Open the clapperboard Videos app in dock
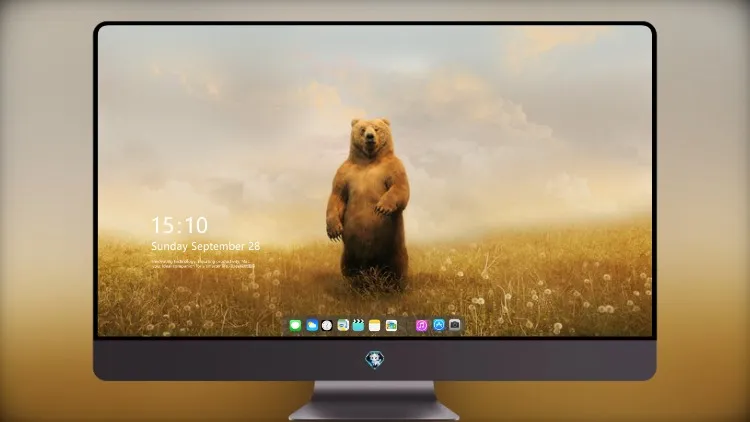750x422 pixels. (358, 325)
